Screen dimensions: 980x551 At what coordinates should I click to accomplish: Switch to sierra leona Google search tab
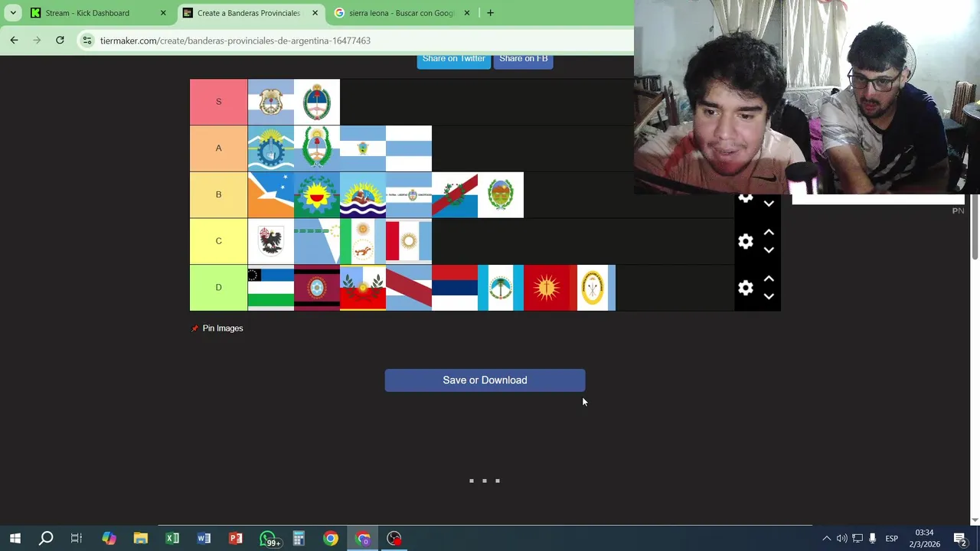point(401,13)
